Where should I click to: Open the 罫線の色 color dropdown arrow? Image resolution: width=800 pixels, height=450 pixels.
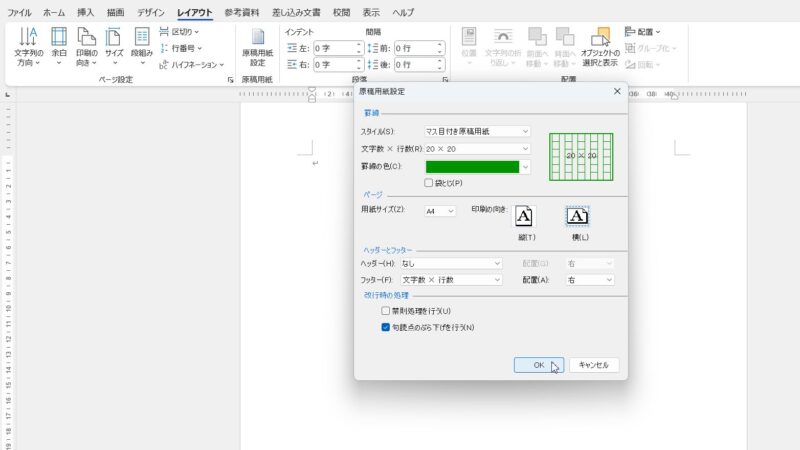(x=525, y=167)
